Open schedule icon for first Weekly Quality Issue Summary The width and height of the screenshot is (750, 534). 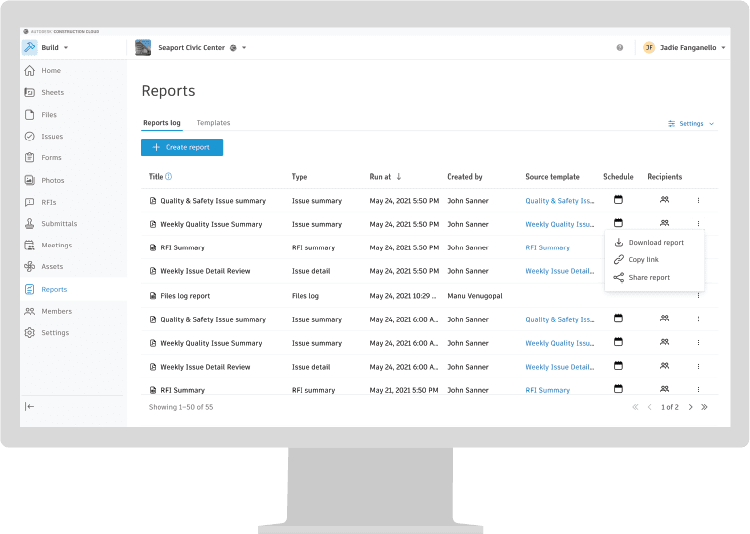click(x=618, y=222)
